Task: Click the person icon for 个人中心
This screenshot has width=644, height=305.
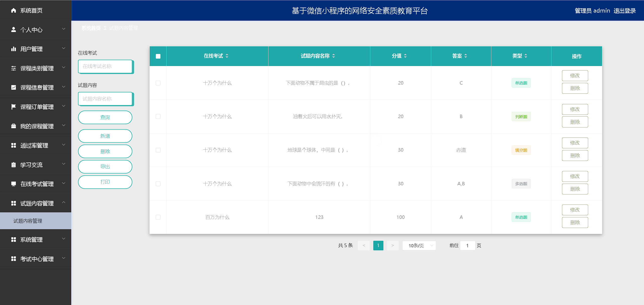Action: 14,29
